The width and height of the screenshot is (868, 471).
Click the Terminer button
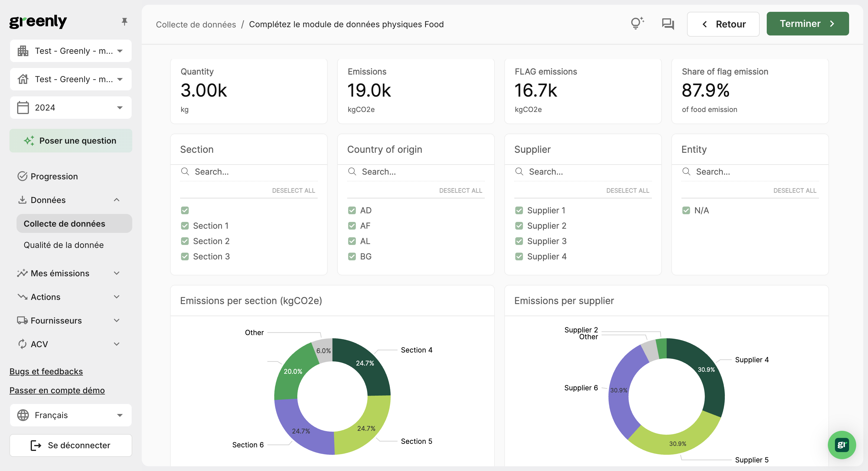pyautogui.click(x=807, y=24)
